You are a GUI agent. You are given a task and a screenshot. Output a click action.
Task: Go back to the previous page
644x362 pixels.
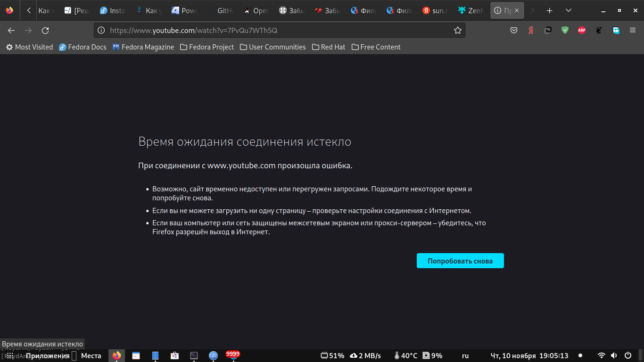(11, 31)
